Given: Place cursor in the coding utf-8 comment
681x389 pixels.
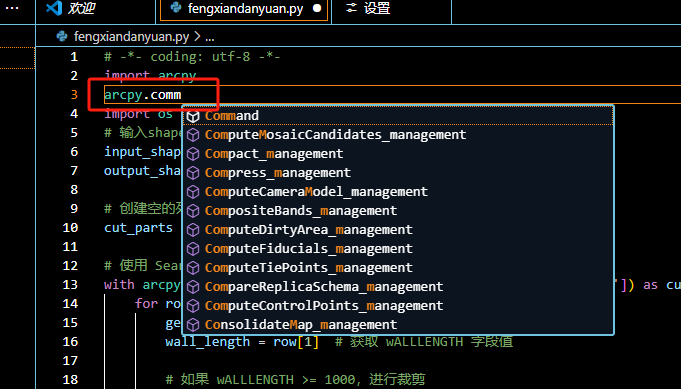Looking at the screenshot, I should (x=192, y=57).
